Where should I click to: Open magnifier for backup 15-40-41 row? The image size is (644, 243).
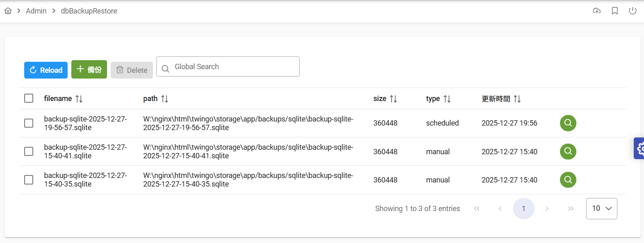[x=568, y=151]
